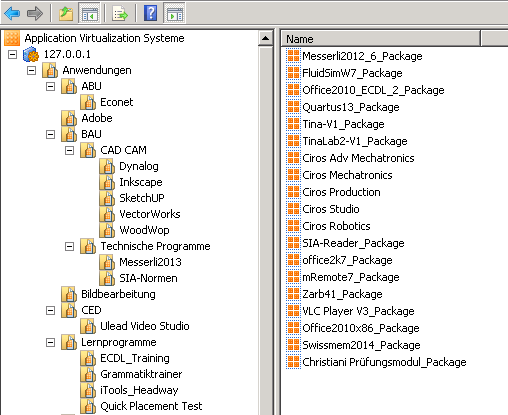The height and width of the screenshot is (415, 508).
Task: Select Christiani Prüfungsmodul_Package in the list
Action: coord(384,362)
